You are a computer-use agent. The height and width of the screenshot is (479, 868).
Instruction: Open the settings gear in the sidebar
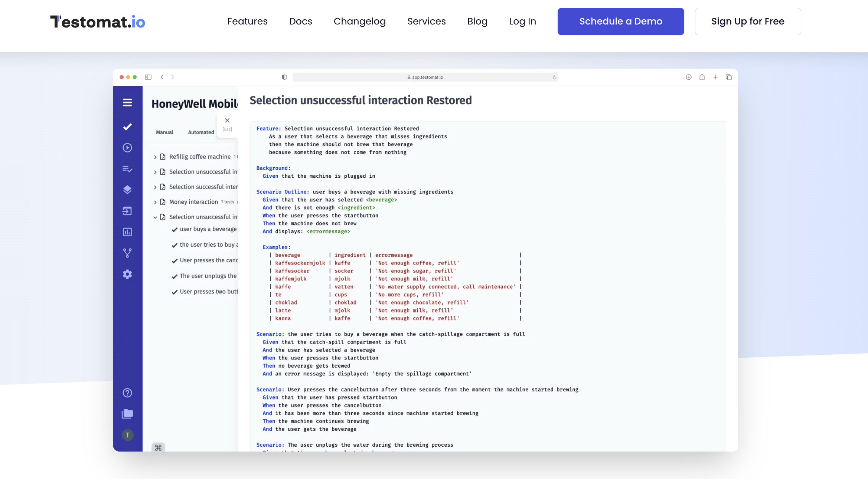tap(127, 274)
